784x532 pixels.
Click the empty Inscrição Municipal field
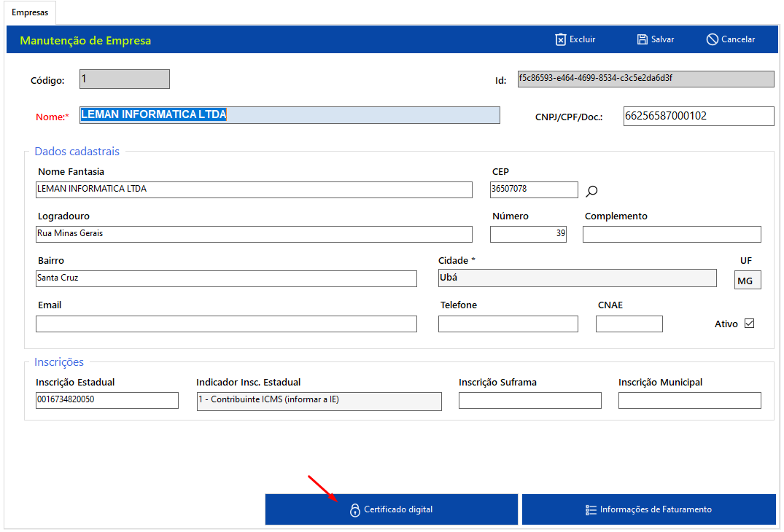coord(689,400)
